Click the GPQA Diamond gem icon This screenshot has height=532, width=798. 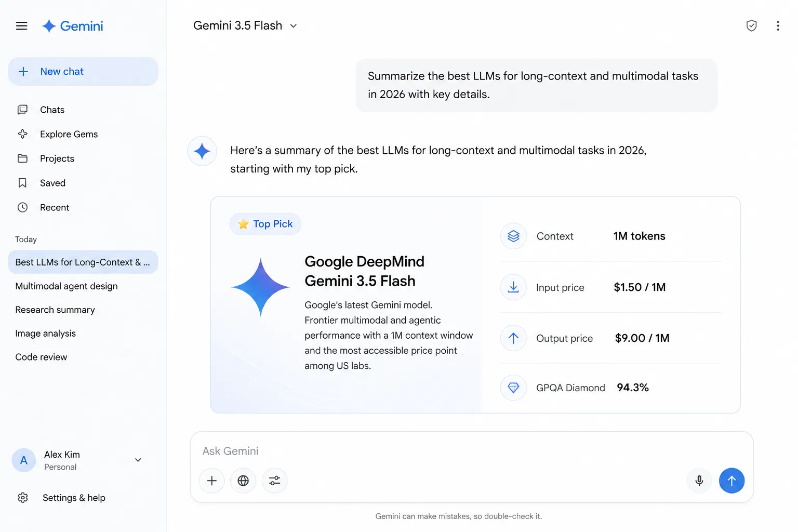[513, 388]
